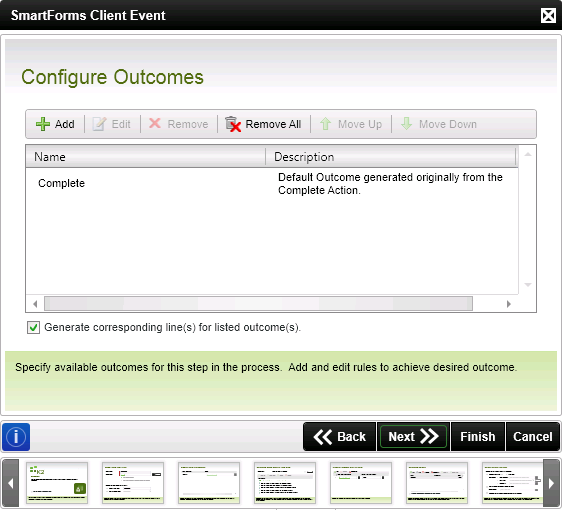The height and width of the screenshot is (510, 562).
Task: Click the list's vertical scroll up arrow
Action: coord(528,154)
